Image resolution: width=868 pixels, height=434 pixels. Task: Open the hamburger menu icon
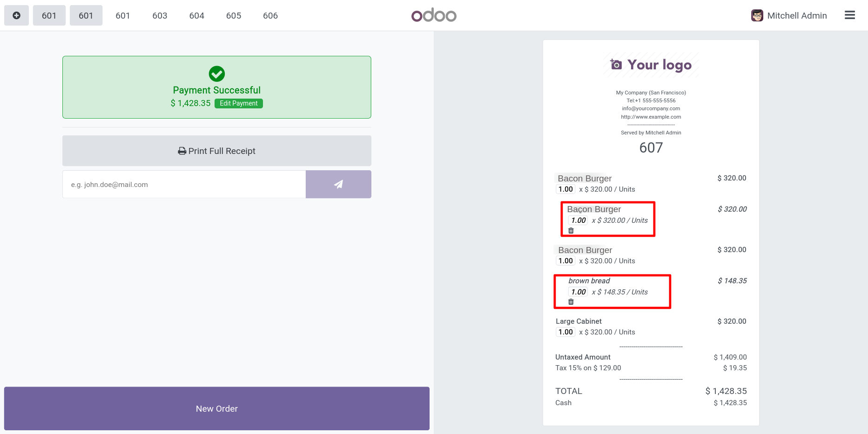tap(850, 15)
